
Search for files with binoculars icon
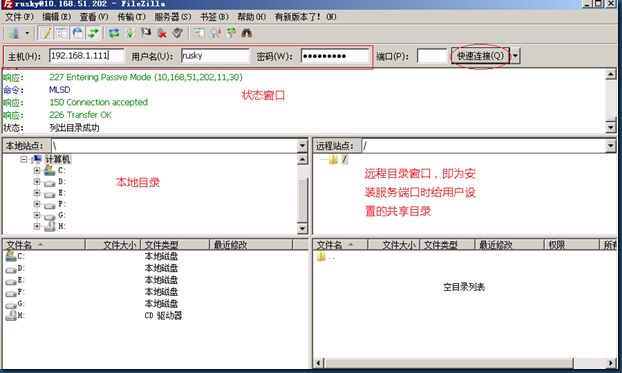(247, 33)
